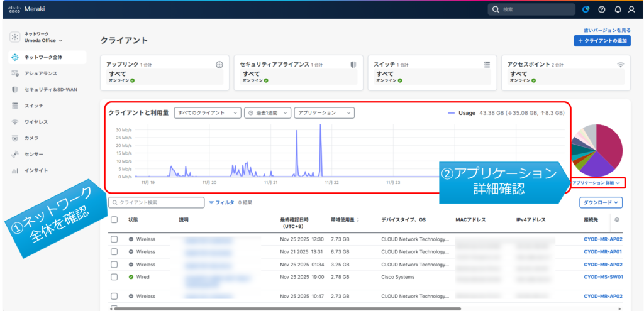Click the horizontal scrollbar under the table
Viewport: 644px width, 311px height.
(x=286, y=308)
